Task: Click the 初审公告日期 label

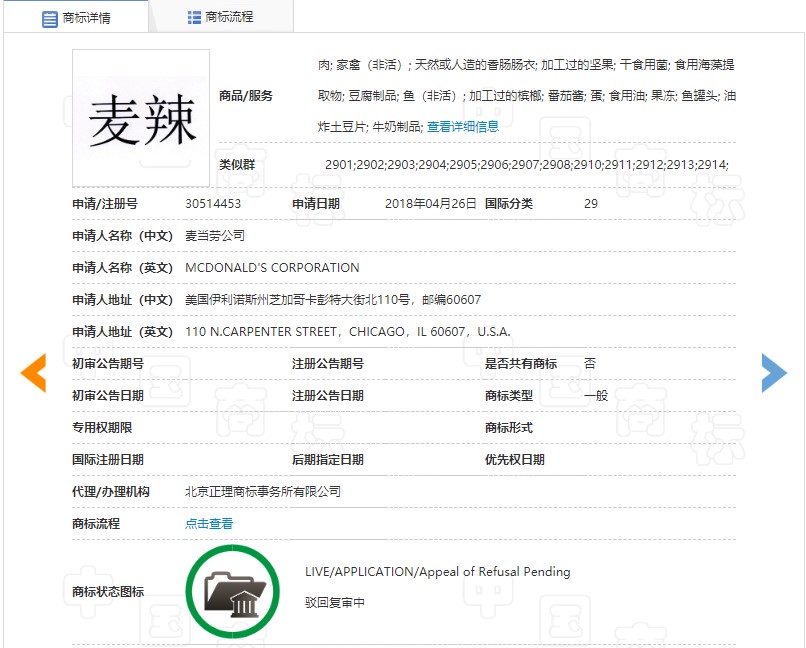Action: click(108, 396)
